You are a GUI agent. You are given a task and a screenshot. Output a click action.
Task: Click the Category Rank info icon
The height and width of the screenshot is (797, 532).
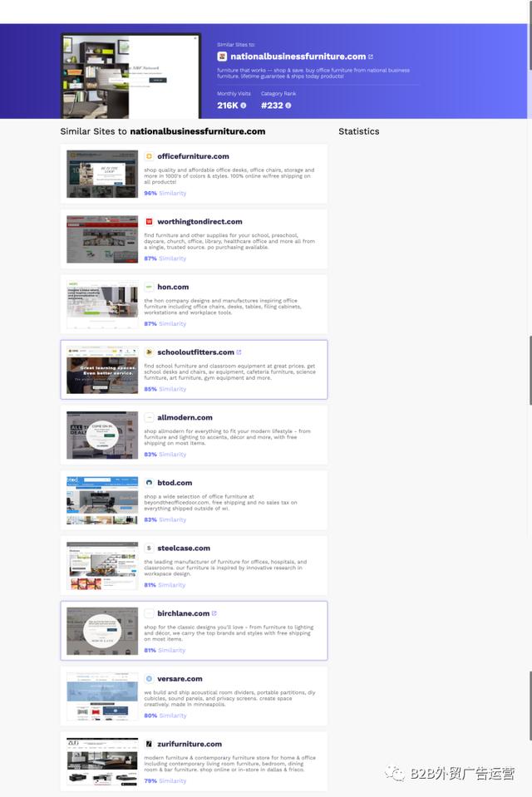pos(288,106)
